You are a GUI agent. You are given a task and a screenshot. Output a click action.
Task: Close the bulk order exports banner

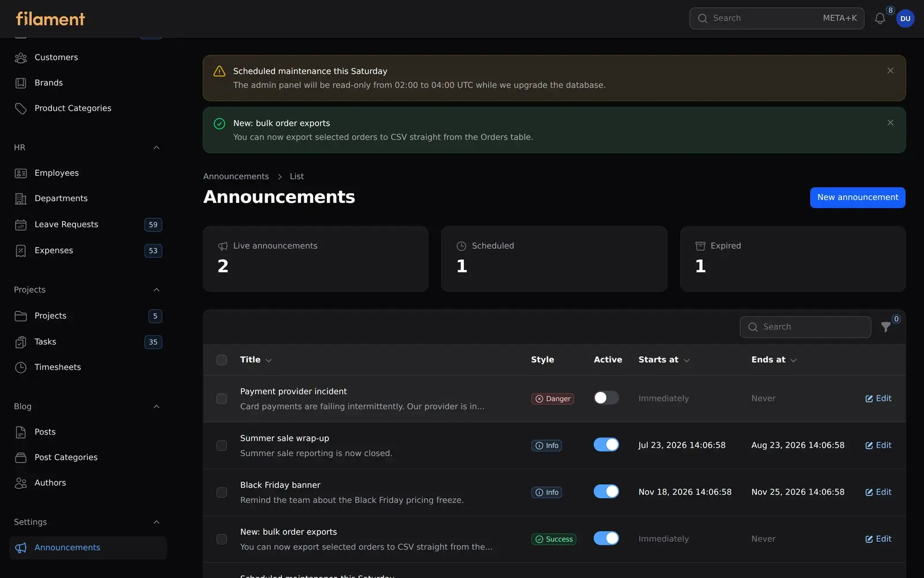891,123
